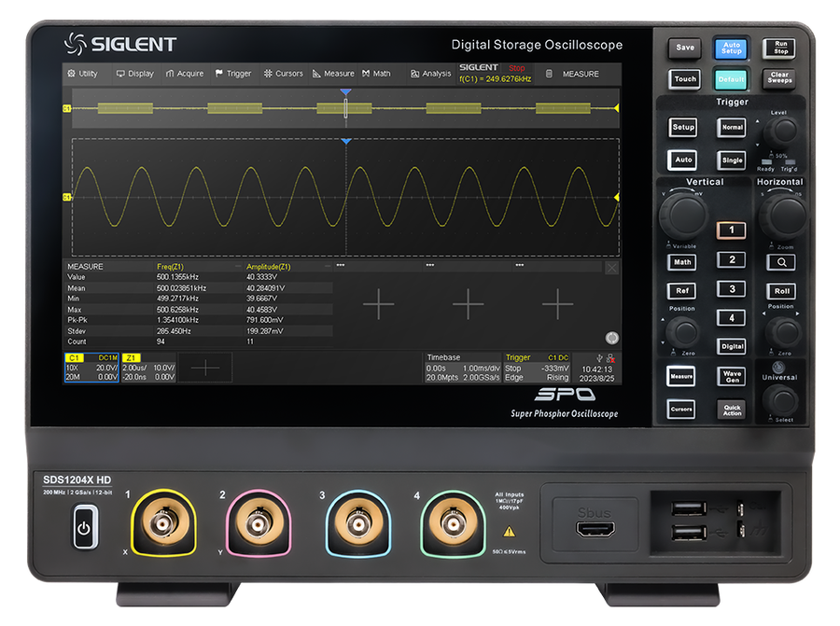Open the Trigger info box
This screenshot has height=626, width=840.
tap(537, 368)
